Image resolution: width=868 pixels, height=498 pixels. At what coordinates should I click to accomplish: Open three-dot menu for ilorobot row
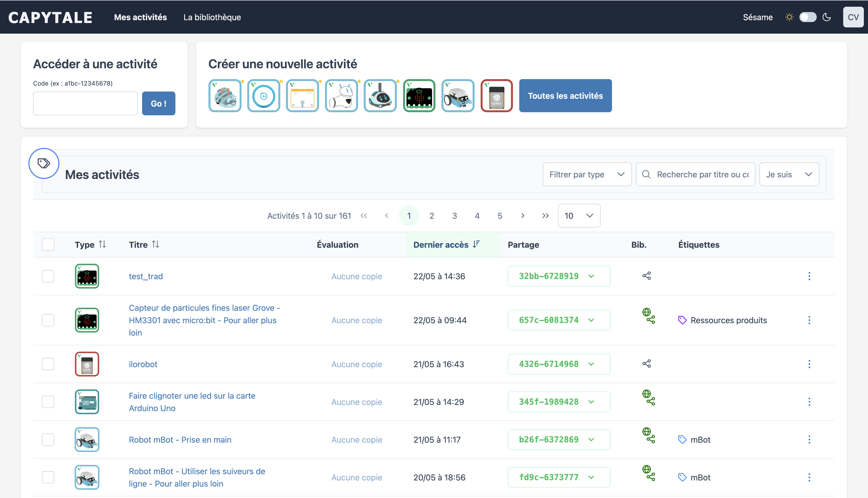(x=809, y=364)
